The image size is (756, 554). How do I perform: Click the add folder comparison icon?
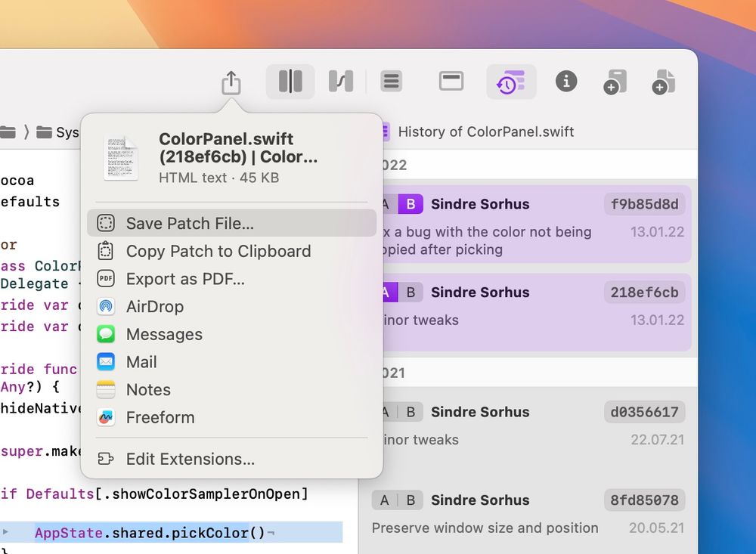tap(615, 82)
